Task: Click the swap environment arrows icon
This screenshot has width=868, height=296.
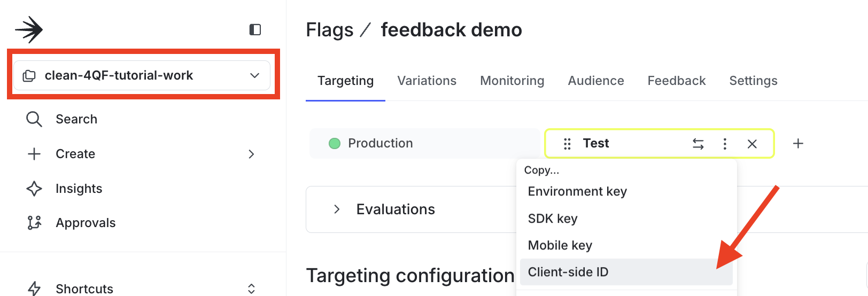Action: click(x=698, y=144)
